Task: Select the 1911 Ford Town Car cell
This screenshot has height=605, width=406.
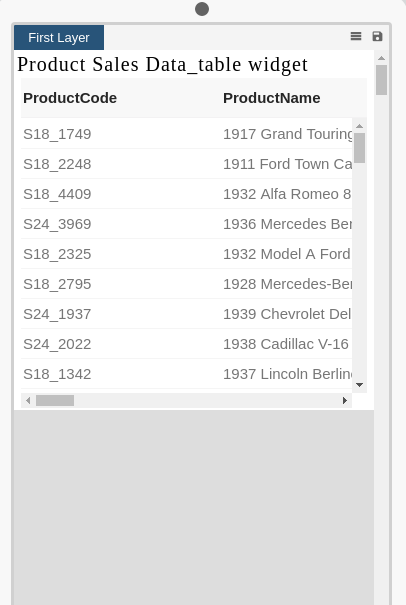Action: click(288, 164)
